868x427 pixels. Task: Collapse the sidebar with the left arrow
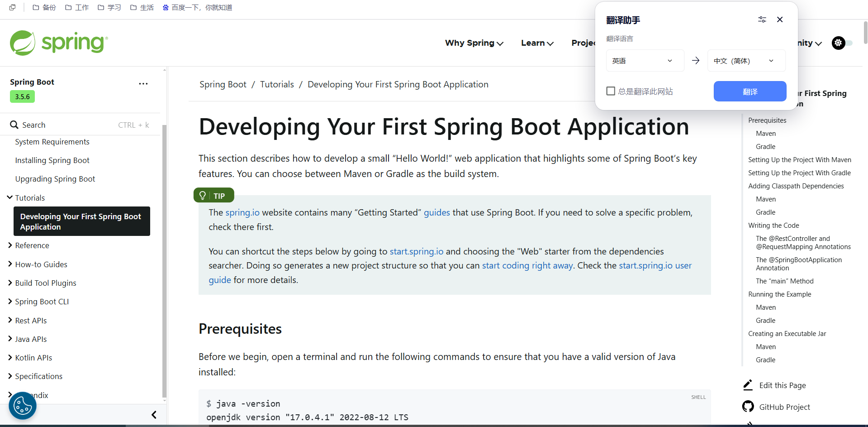click(x=154, y=415)
